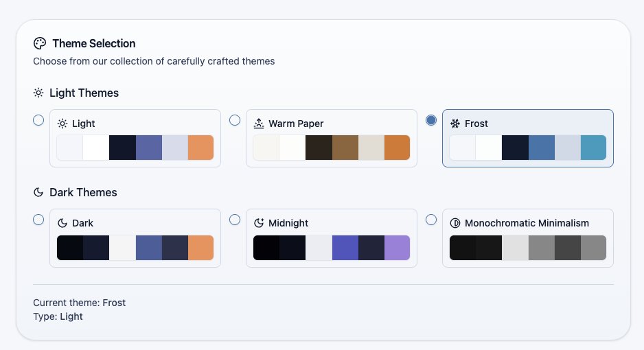Click the sun icon next to Light Themes
Viewport: 644px width, 350px height.
38,93
